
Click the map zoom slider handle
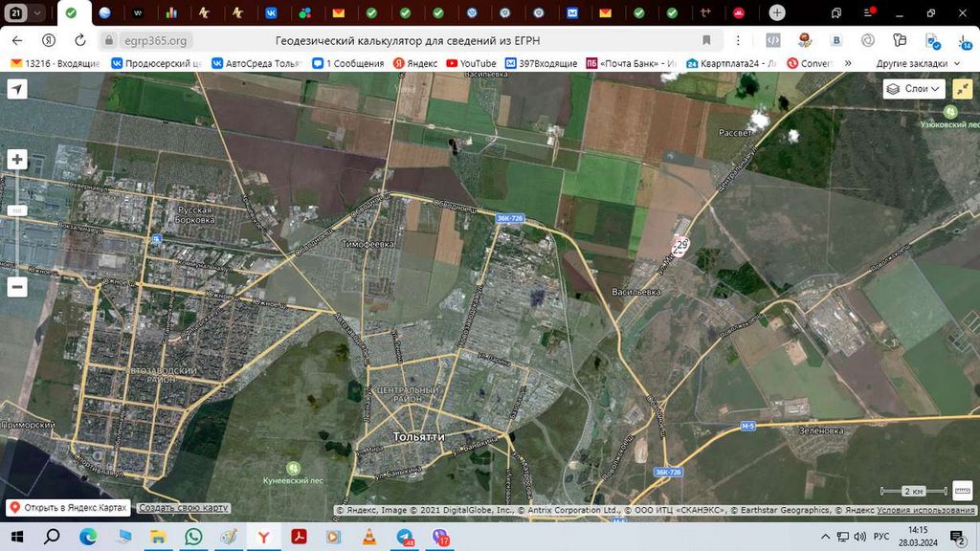pos(17,210)
